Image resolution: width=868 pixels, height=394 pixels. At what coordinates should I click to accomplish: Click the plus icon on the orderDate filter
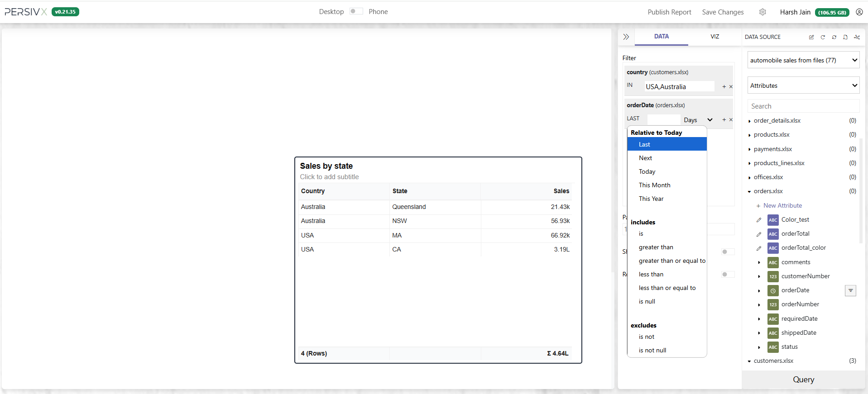pos(724,119)
